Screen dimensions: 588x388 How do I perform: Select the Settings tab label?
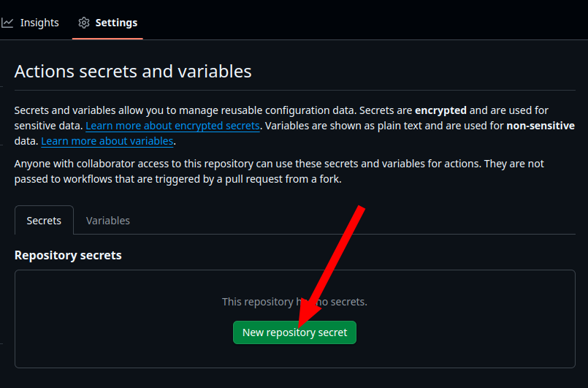click(116, 23)
